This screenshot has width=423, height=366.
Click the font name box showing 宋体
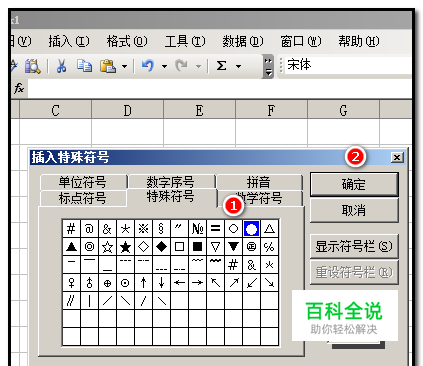[347, 65]
